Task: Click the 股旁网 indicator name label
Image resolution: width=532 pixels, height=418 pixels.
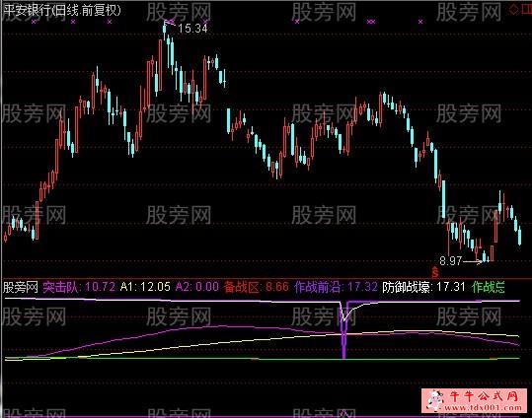Action: point(21,287)
